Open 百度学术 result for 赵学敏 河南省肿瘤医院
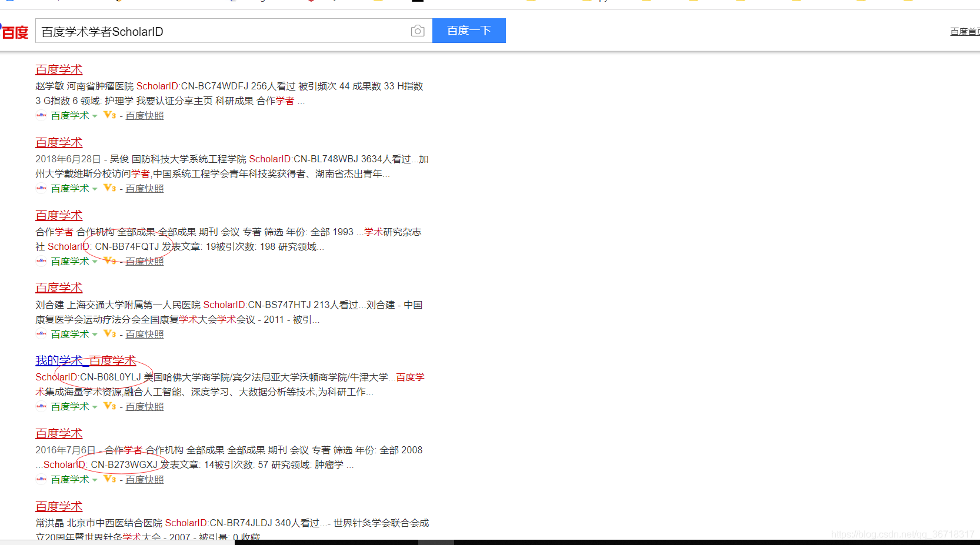Viewport: 980px width, 545px height. [59, 69]
